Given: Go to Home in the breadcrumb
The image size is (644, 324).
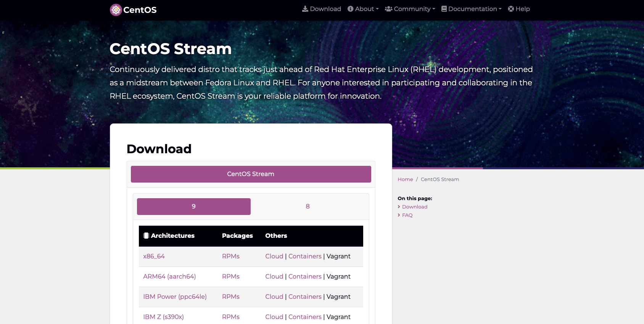Looking at the screenshot, I should (x=405, y=179).
